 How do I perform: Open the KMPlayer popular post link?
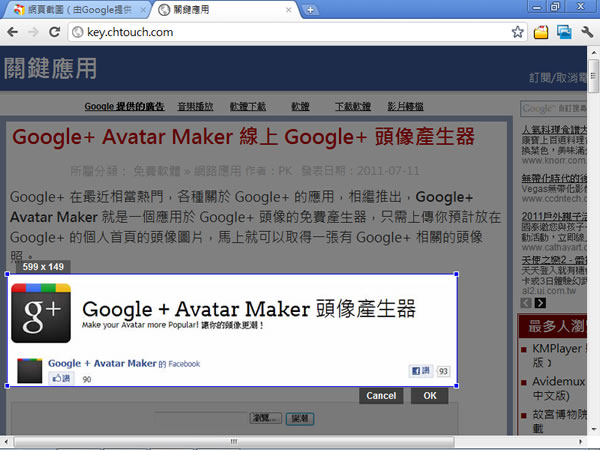coord(559,355)
